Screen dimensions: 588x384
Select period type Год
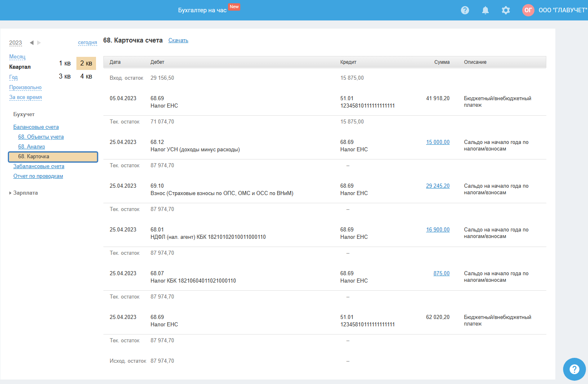(13, 77)
